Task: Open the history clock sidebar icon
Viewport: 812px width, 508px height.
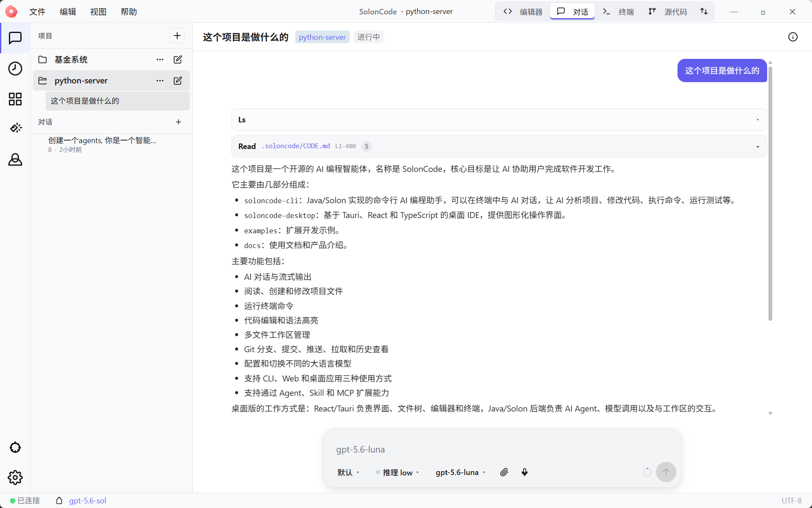Action: 15,69
